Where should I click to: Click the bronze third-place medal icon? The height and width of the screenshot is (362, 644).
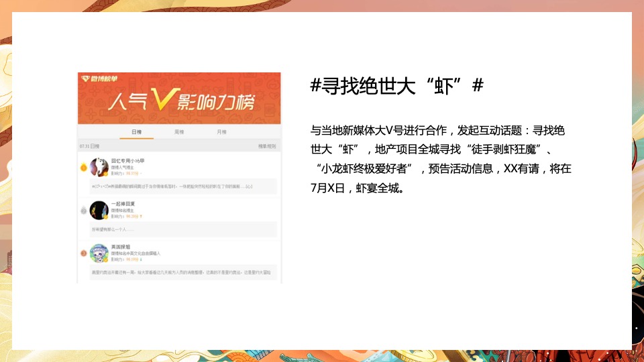click(x=83, y=253)
